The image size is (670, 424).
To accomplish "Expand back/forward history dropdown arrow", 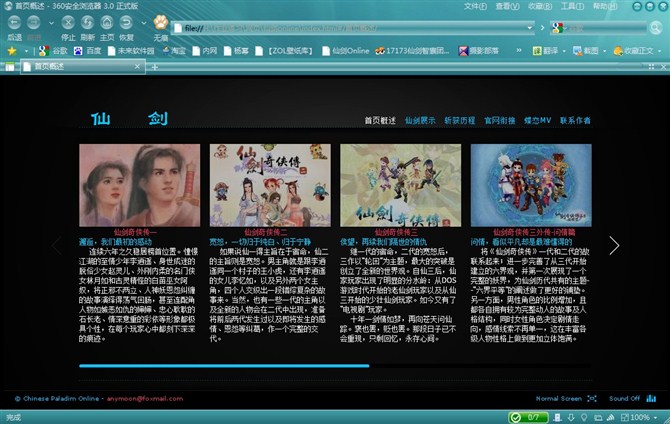I will click(51, 23).
